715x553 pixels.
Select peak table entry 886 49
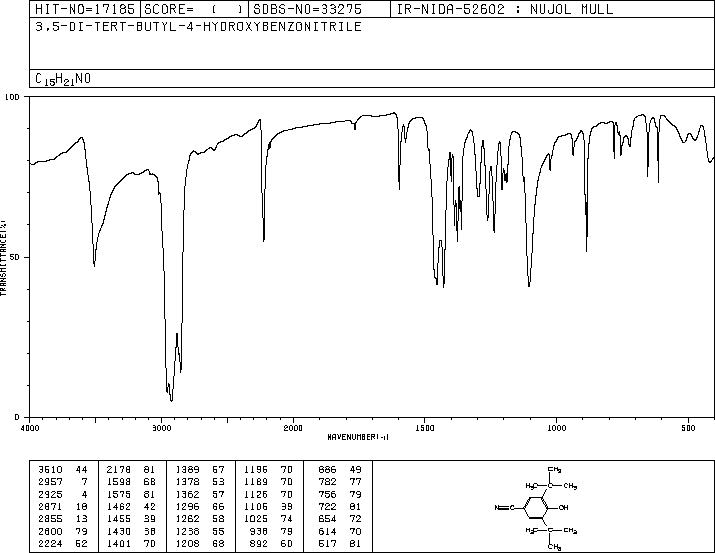(x=340, y=470)
